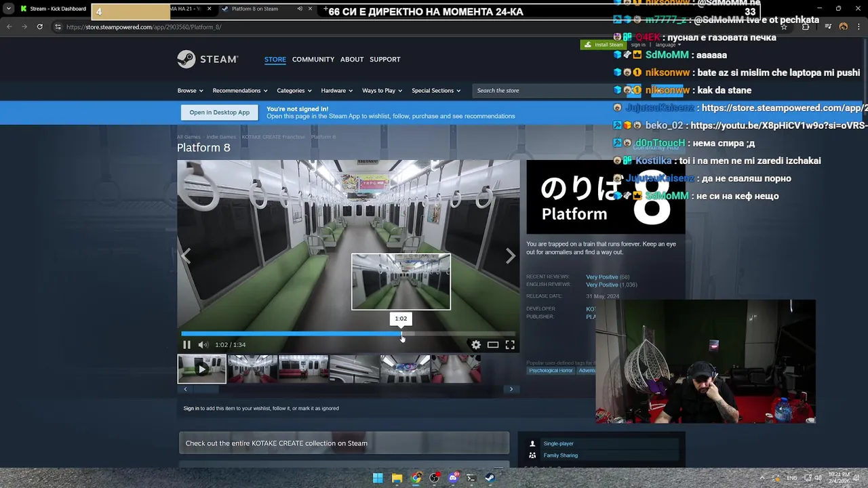Toggle theater mode in the video player
868x488 pixels.
coord(493,345)
